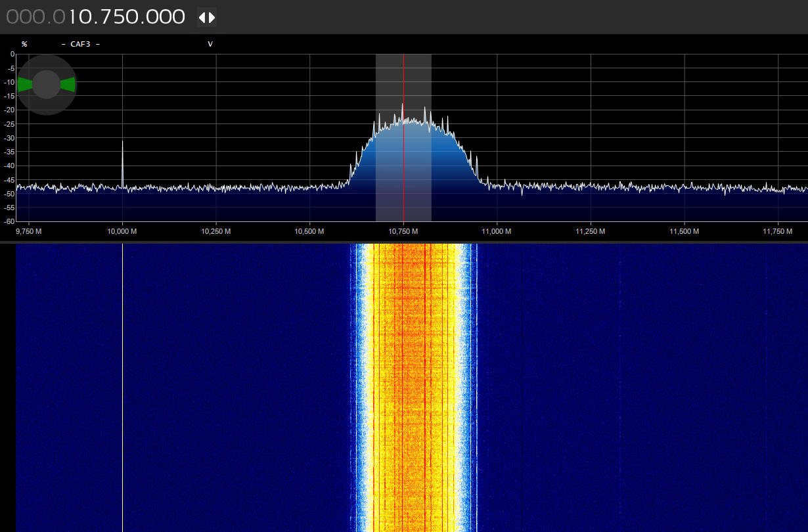
Task: Click the center tuning arrows icon
Action: 207,18
